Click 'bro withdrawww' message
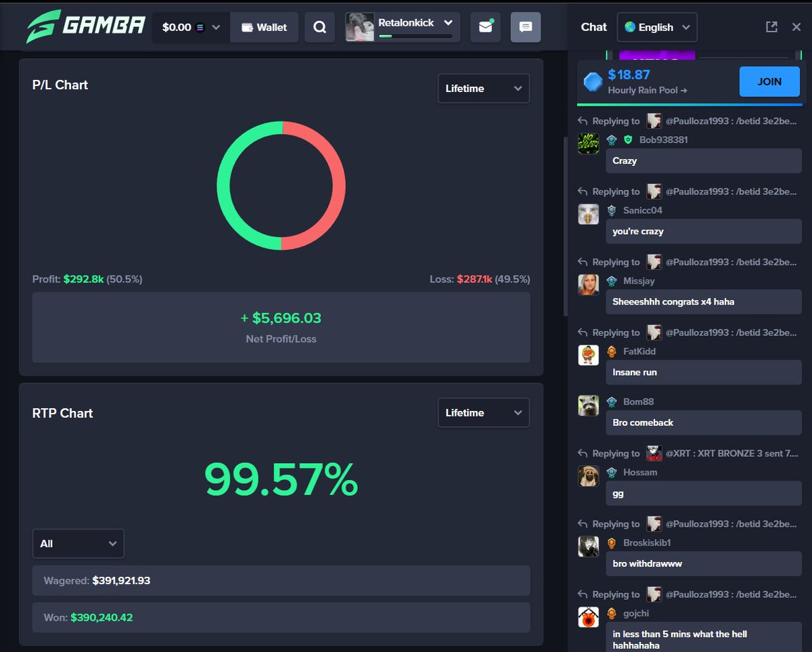The width and height of the screenshot is (812, 652). 704,564
